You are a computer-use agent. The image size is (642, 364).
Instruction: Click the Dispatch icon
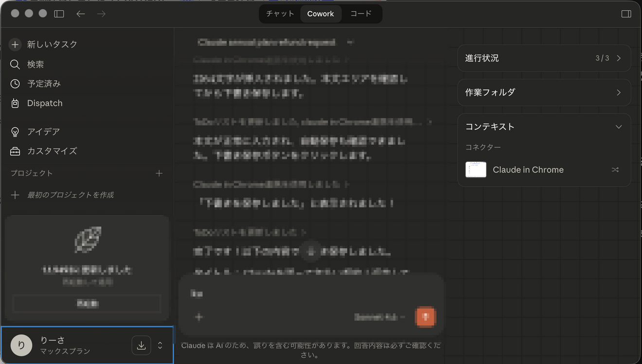pyautogui.click(x=15, y=103)
